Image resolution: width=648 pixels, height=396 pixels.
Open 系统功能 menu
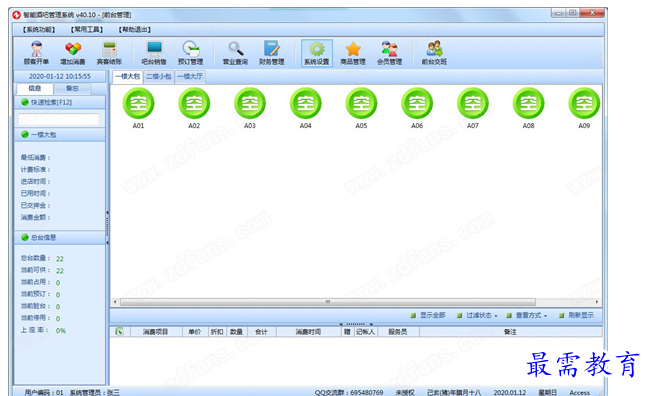[39, 29]
